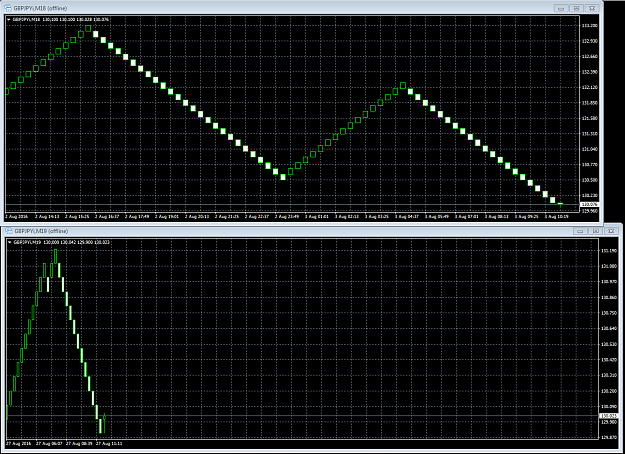
Task: Click the 130.640 price level on the M19 scale
Action: coord(609,328)
